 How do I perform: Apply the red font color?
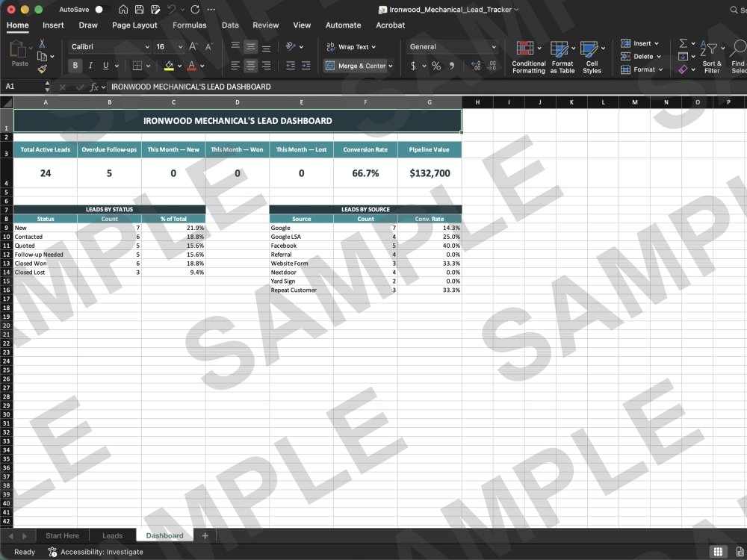191,66
